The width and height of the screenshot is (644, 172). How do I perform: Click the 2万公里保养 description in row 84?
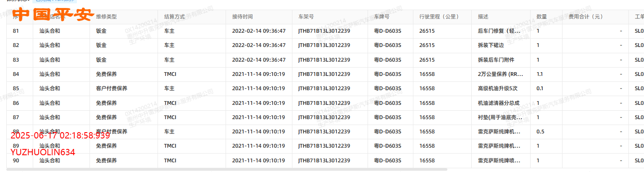[501, 74]
